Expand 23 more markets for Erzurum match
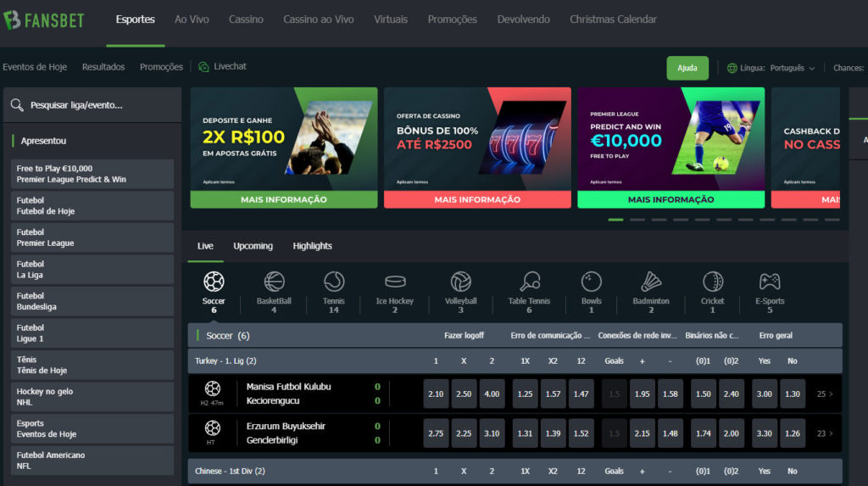Screen dimensions: 868x486 point(825,433)
